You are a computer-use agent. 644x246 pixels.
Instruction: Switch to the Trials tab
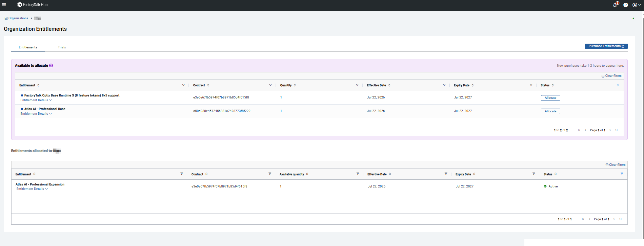click(x=62, y=47)
